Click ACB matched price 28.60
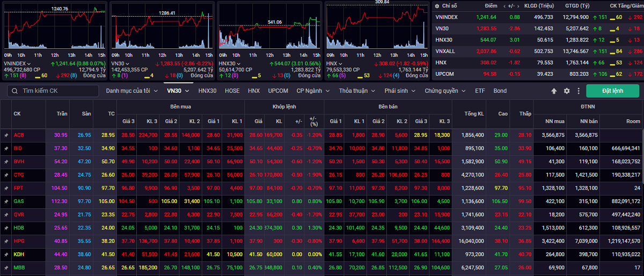The height and width of the screenshot is (276, 644). tap(256, 135)
